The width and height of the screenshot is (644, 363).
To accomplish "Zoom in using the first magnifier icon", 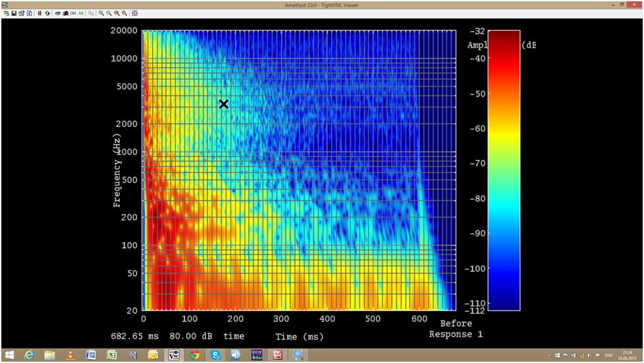I will point(101,13).
